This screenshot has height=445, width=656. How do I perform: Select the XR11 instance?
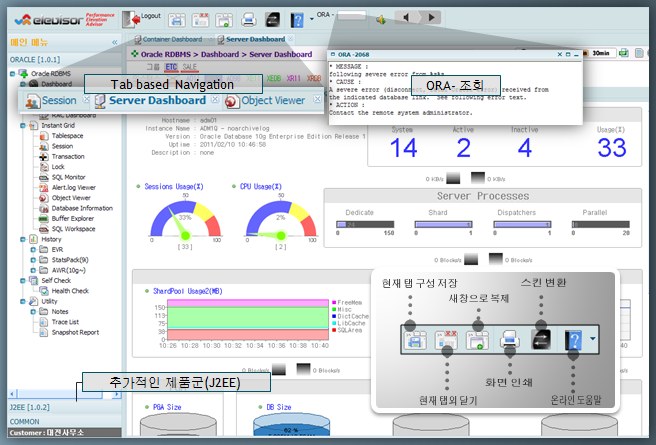[294, 78]
